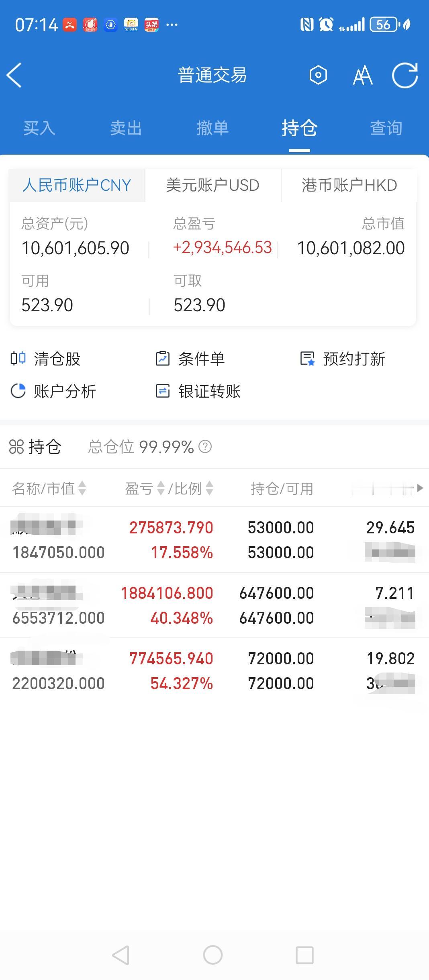Open 账户分析 link

pos(65,391)
